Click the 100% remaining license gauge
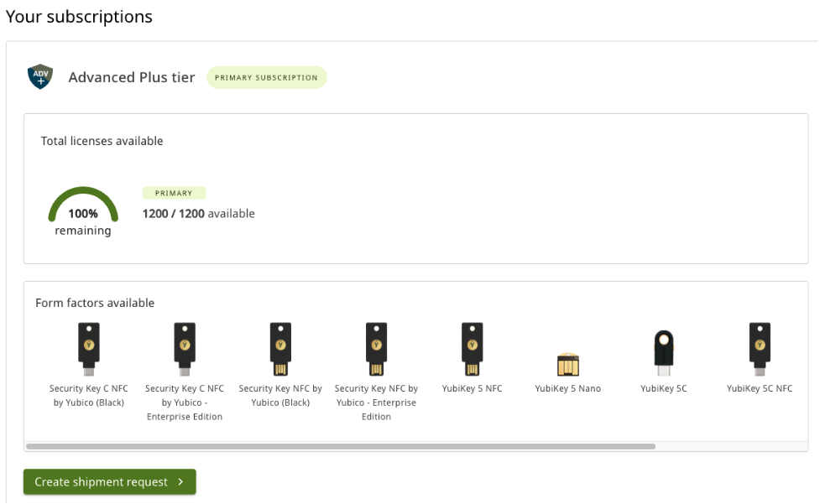Viewport: 820px width, 504px height. tap(83, 211)
